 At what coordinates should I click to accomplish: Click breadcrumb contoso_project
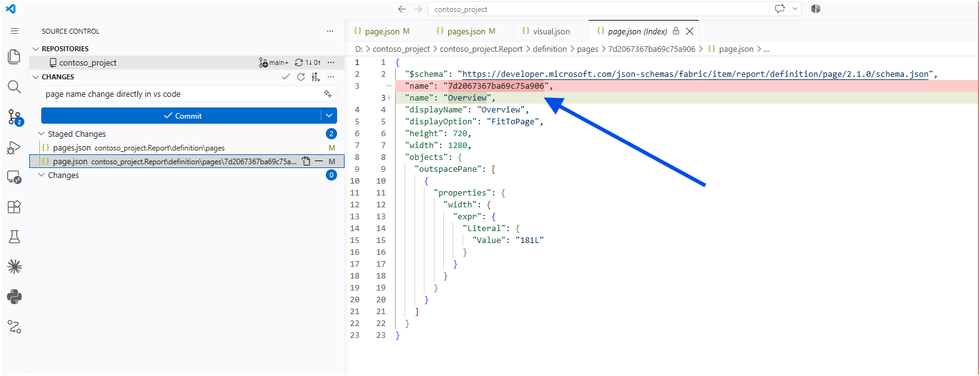click(401, 49)
